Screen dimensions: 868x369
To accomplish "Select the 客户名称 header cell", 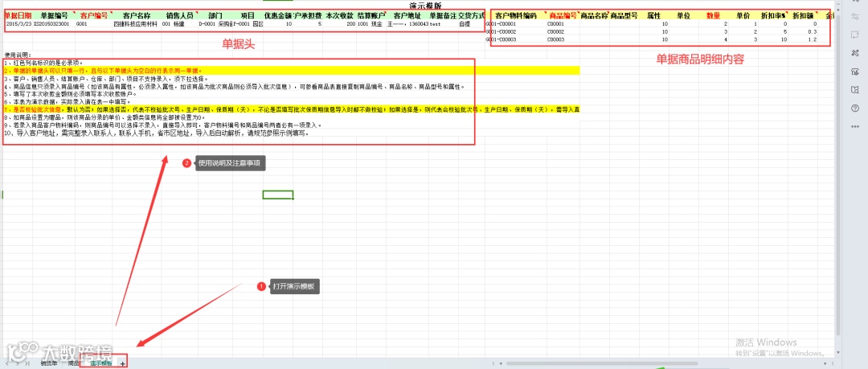I will (136, 15).
